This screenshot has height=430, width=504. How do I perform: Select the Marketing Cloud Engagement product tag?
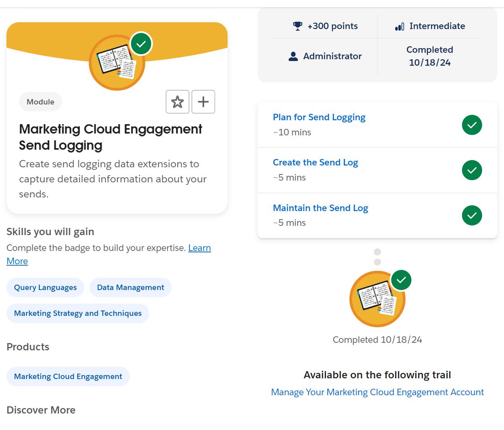(68, 377)
